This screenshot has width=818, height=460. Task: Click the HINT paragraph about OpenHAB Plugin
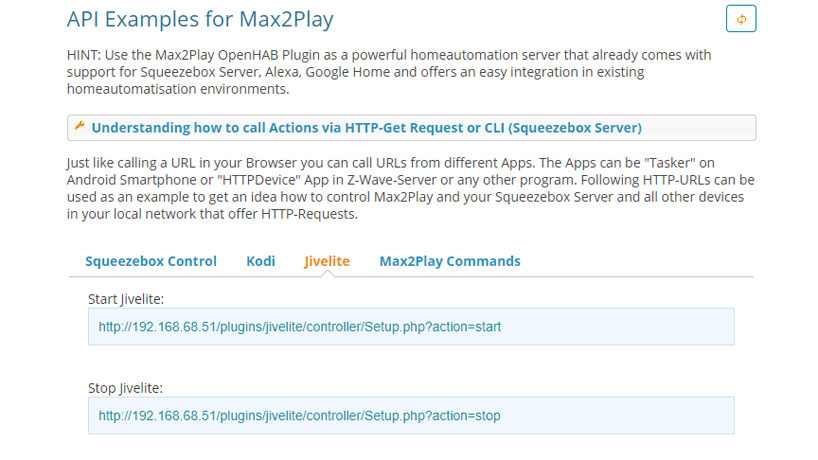pos(389,72)
